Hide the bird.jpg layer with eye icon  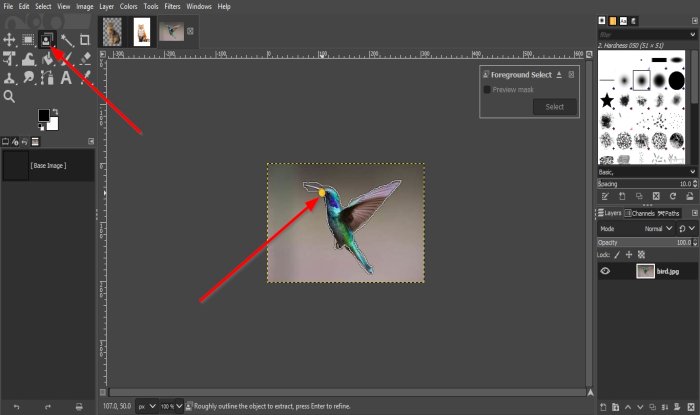click(x=605, y=271)
